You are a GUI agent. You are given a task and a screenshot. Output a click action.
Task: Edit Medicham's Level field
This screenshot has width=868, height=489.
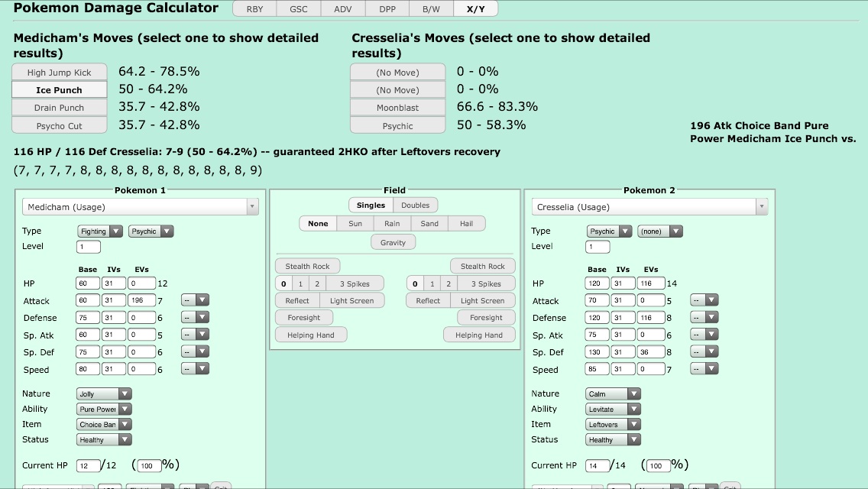point(89,247)
